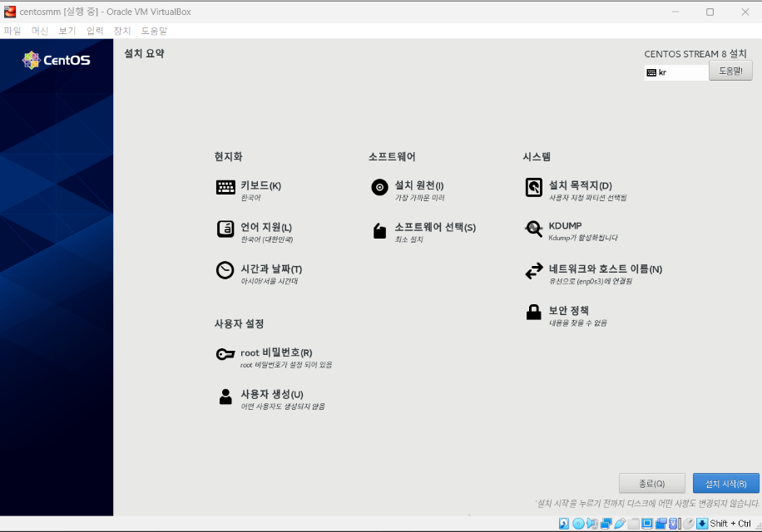Click the KDUMP magnifier icon
This screenshot has width=762, height=532.
pos(533,229)
